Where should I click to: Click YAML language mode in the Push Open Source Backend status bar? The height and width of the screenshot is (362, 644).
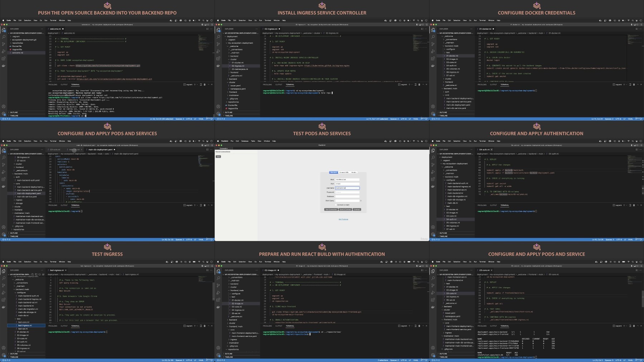click(x=201, y=119)
